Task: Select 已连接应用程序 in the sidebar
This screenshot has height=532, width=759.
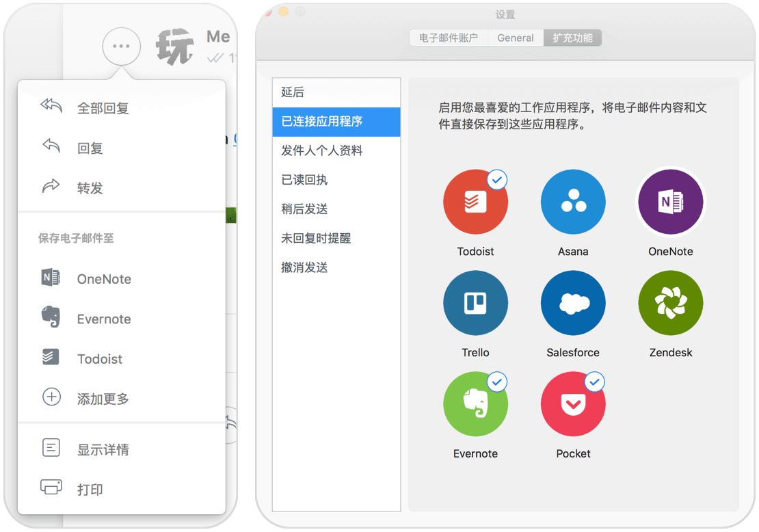Action: [336, 122]
